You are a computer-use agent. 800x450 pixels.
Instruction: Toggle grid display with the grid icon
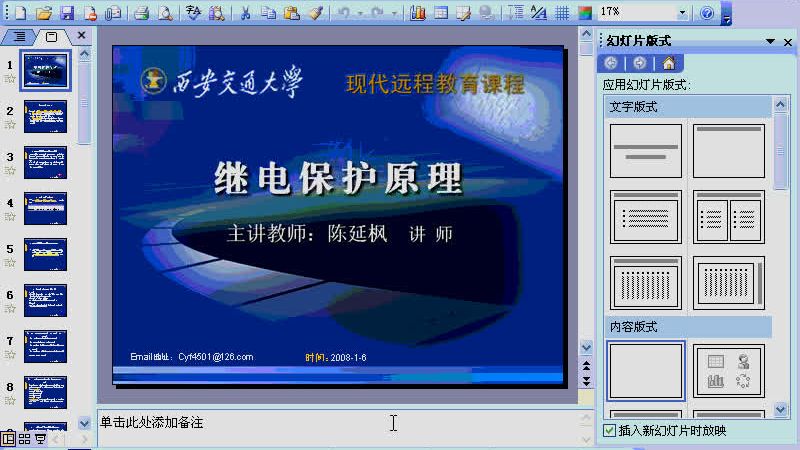coord(562,13)
